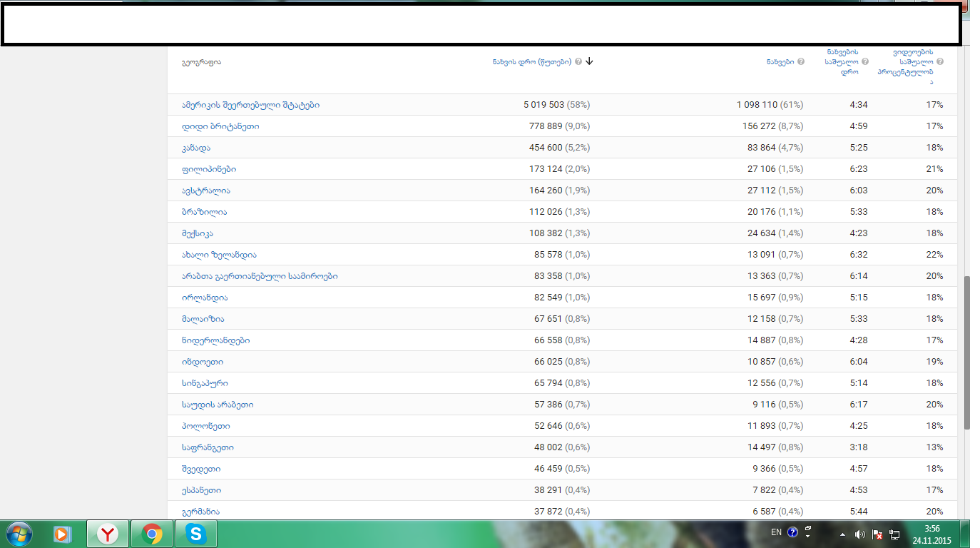Viewport: 980px width, 548px height.
Task: Click the Windows Start orb
Action: click(x=18, y=533)
